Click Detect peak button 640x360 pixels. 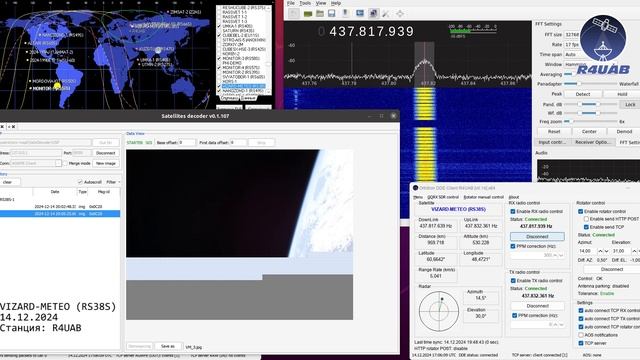(583, 94)
